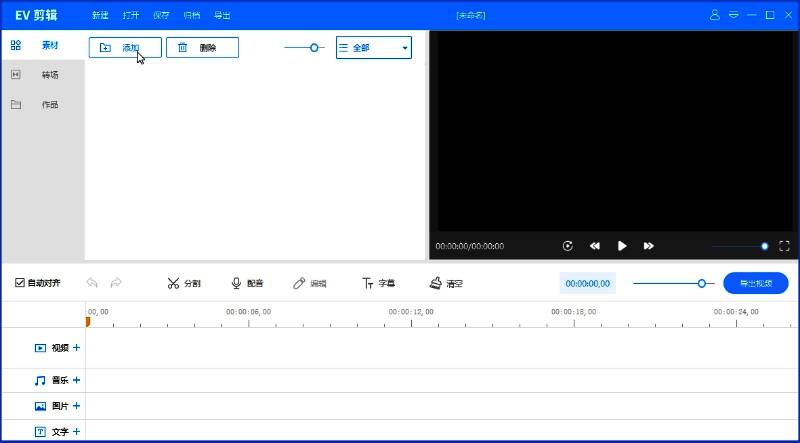The width and height of the screenshot is (800, 443).
Task: Click the 添加 add material button
Action: click(x=125, y=47)
